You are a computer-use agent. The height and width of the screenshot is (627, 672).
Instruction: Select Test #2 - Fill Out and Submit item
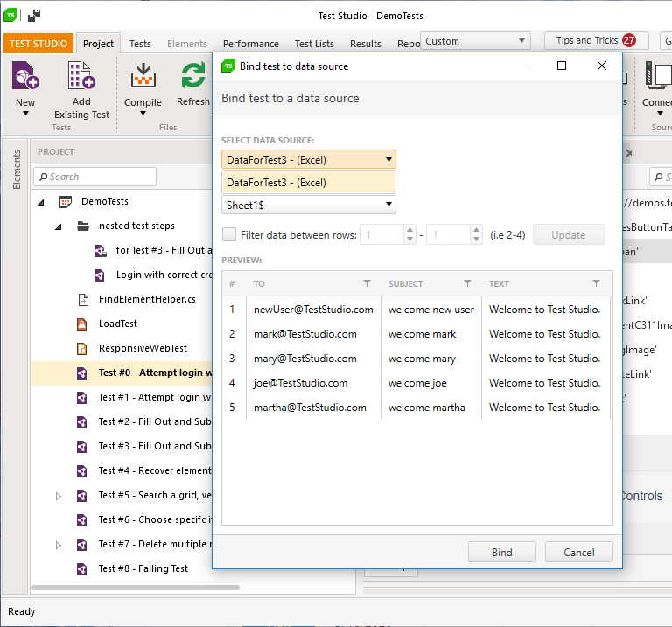click(155, 421)
